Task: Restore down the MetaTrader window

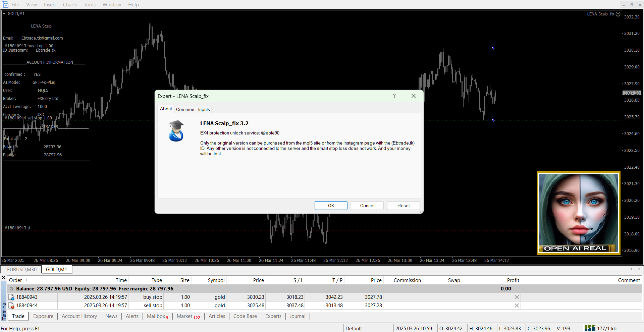Action: click(632, 5)
